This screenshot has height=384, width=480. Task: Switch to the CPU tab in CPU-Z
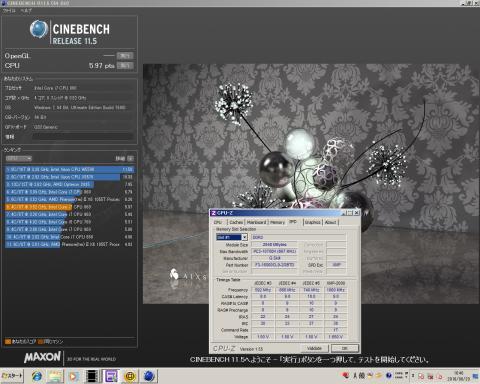coord(218,222)
